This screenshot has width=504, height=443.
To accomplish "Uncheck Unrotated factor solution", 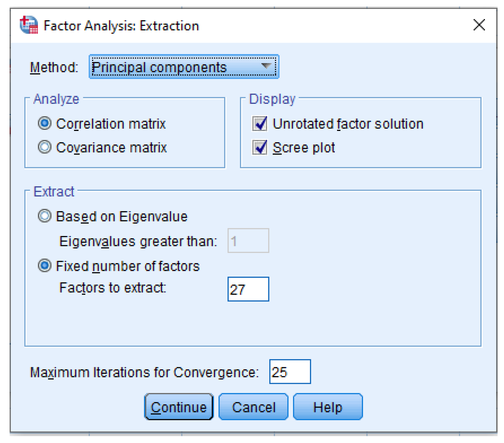I will (x=259, y=123).
